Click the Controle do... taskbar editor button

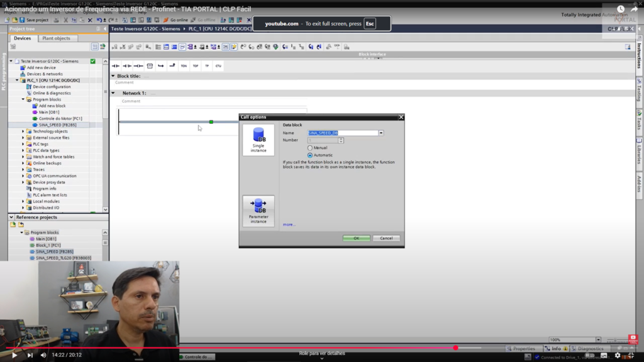pyautogui.click(x=196, y=357)
